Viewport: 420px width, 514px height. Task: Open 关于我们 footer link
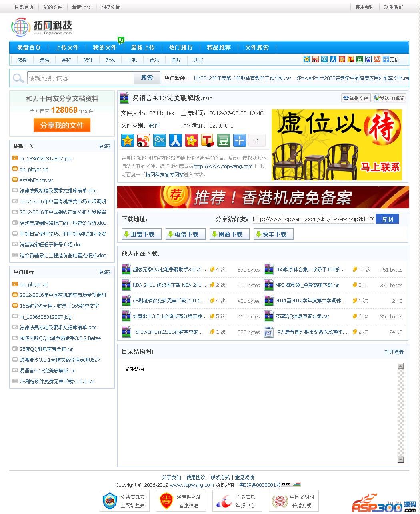point(171,477)
